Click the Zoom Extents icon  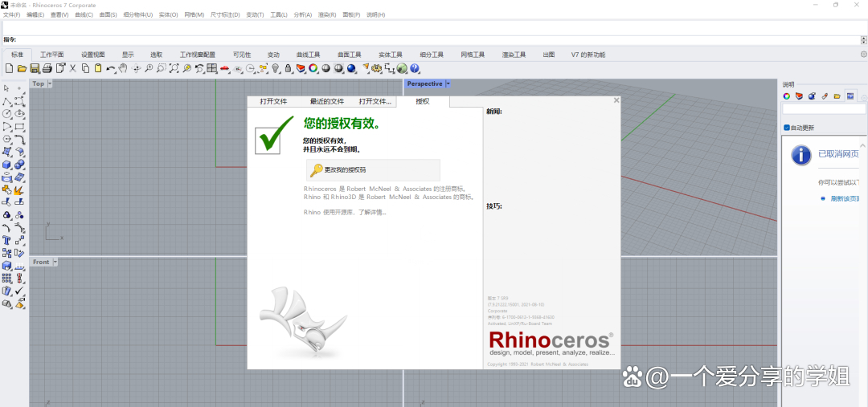pyautogui.click(x=174, y=68)
